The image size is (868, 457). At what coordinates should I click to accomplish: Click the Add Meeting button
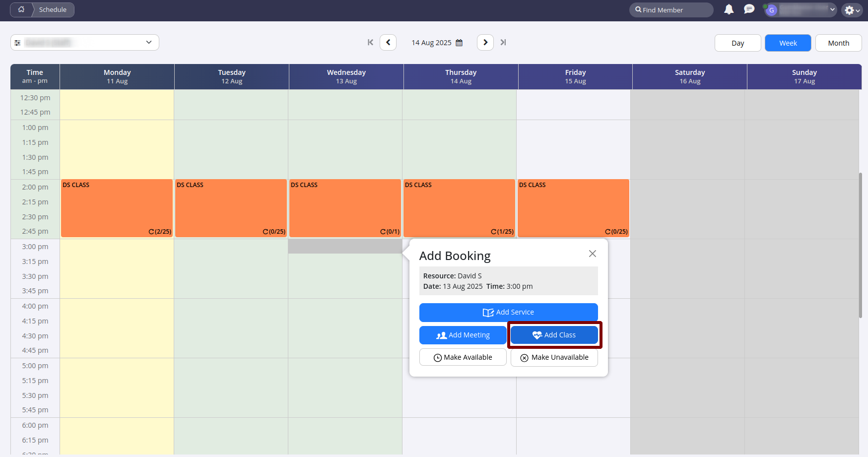[463, 335]
